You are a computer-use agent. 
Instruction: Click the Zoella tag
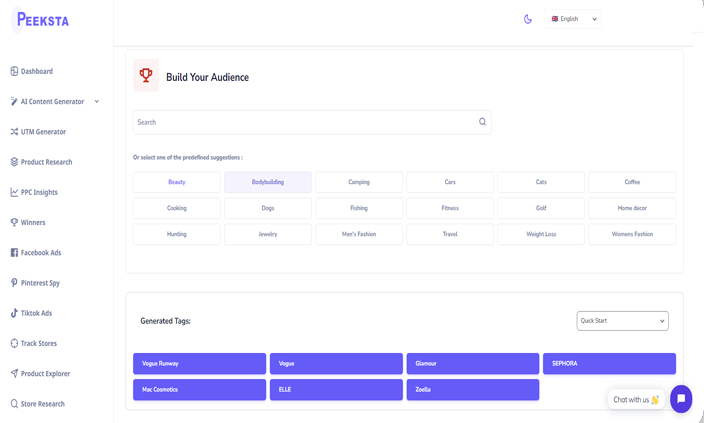(x=473, y=389)
